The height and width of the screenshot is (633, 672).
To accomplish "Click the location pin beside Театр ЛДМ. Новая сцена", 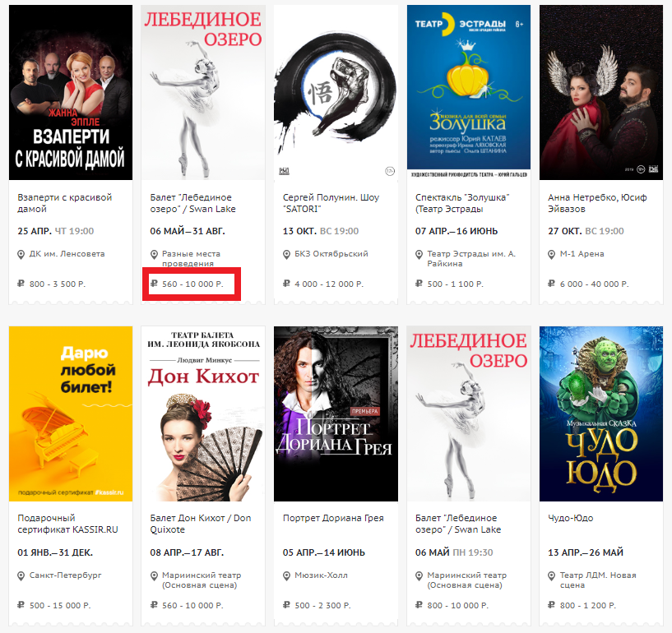I will tap(552, 576).
